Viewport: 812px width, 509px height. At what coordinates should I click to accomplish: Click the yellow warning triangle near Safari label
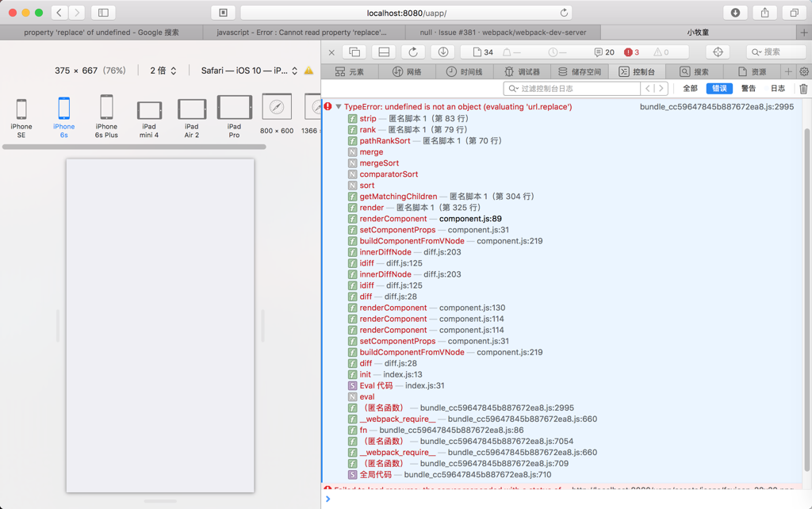click(x=308, y=70)
